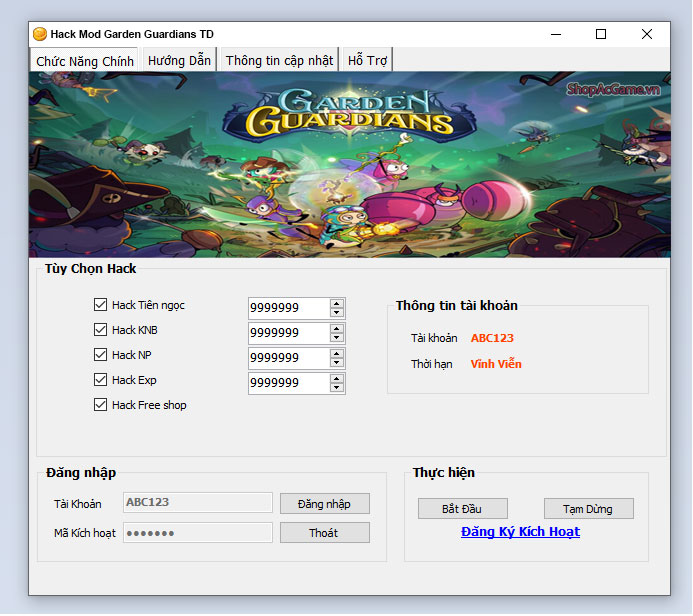Increase the Hack NP value with up arrow
Viewport: 693px width, 616px height.
click(x=337, y=354)
